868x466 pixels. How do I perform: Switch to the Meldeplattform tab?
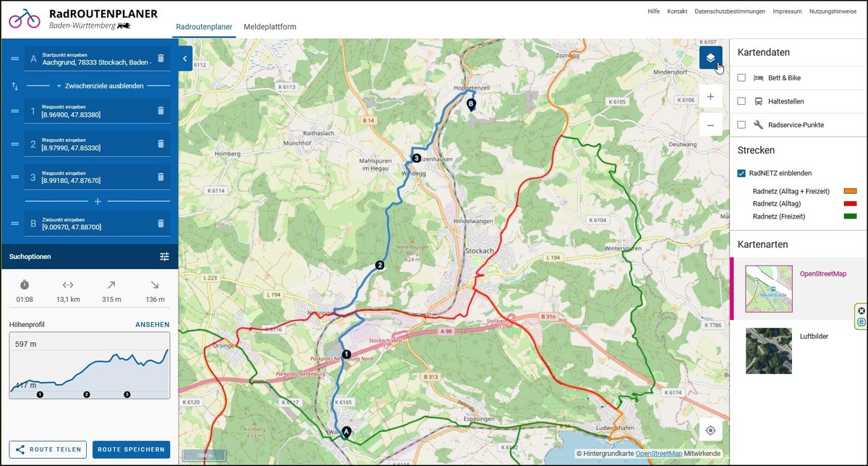click(x=270, y=27)
